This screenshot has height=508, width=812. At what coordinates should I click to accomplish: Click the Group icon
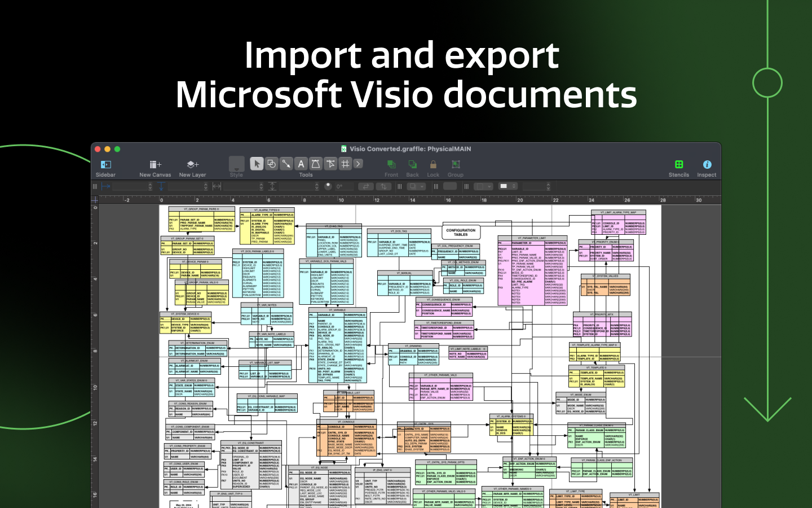click(x=456, y=164)
